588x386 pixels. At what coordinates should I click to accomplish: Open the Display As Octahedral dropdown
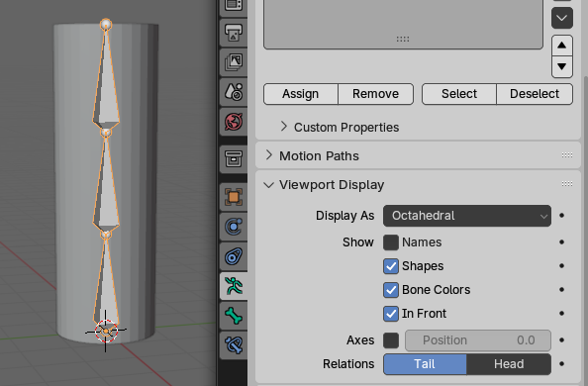pyautogui.click(x=467, y=216)
